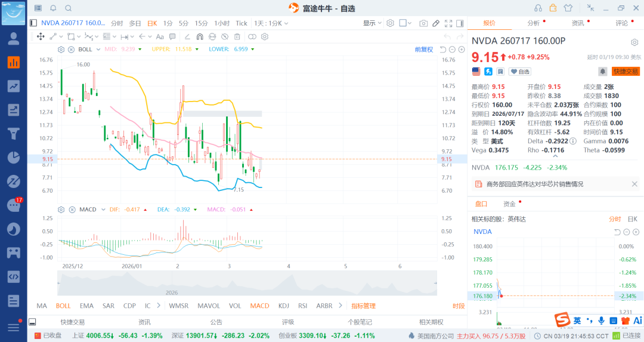Image resolution: width=644 pixels, height=342 pixels.
Task: Switch to the 分时 chart tab
Action: (x=117, y=23)
